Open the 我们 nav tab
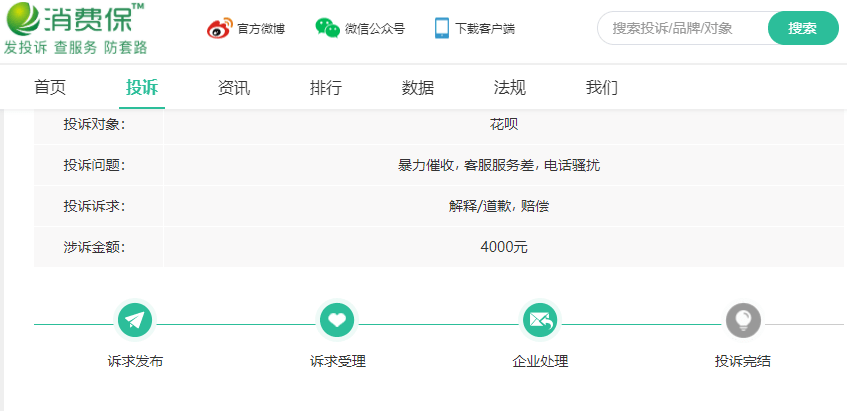 (602, 87)
